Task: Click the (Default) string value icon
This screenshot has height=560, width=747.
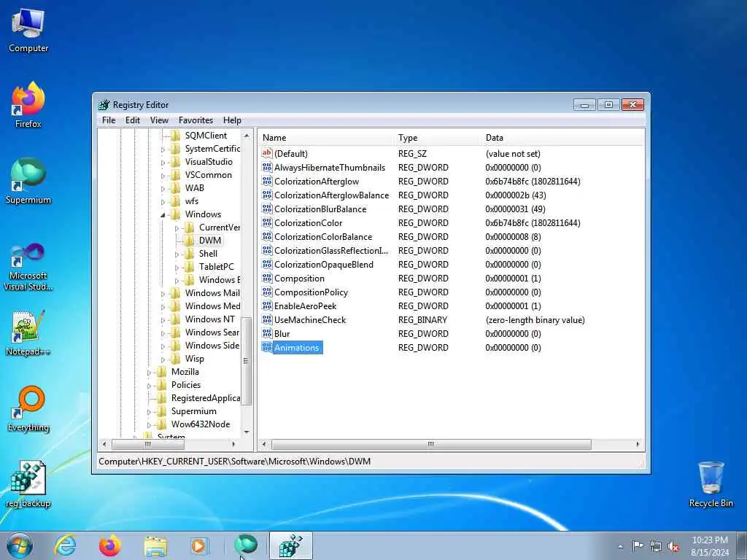Action: (267, 153)
